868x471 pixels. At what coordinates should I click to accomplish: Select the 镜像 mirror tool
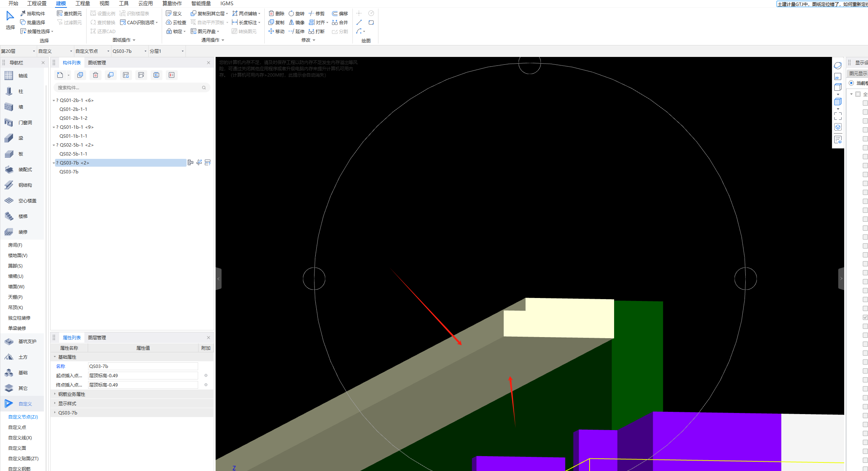tap(297, 22)
